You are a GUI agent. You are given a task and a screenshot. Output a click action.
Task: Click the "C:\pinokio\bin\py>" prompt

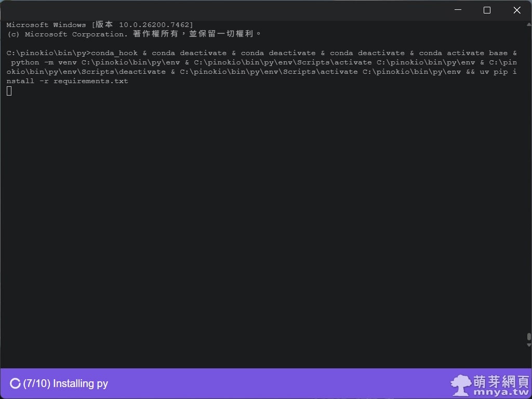tap(48, 53)
